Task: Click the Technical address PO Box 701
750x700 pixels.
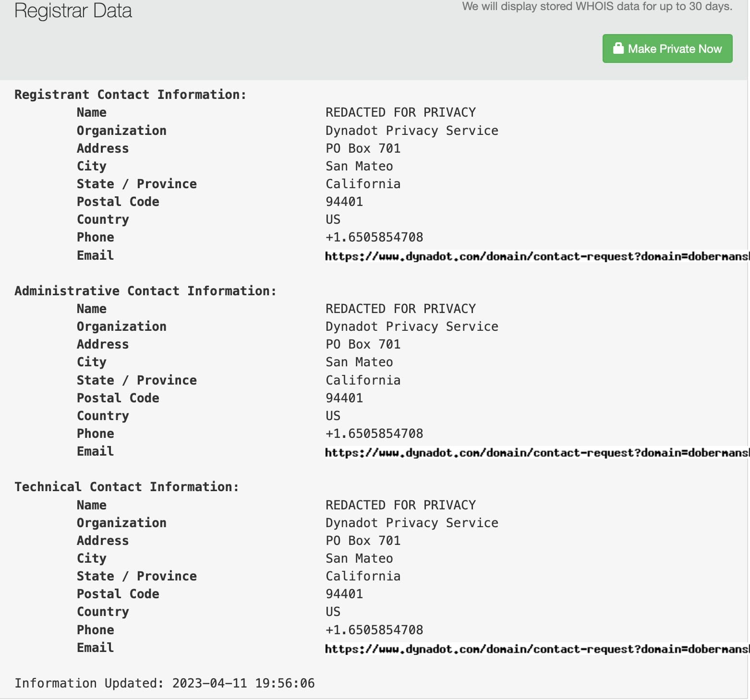Action: (363, 541)
